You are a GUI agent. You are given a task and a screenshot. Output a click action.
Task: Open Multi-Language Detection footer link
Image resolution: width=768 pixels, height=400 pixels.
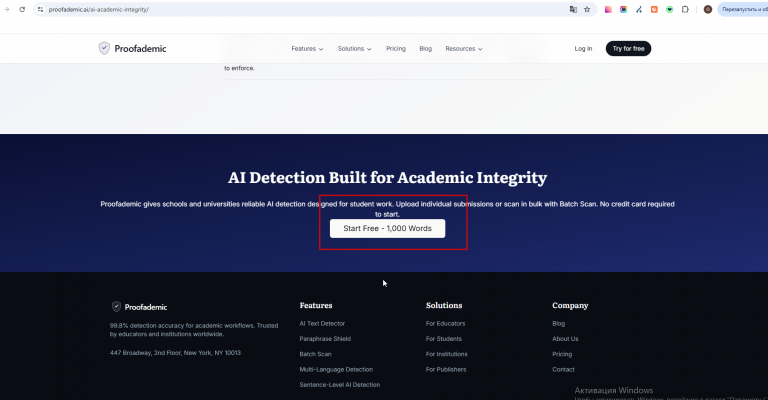[x=336, y=370]
